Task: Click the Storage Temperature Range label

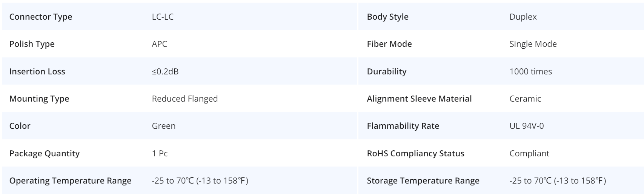Action: click(x=423, y=181)
